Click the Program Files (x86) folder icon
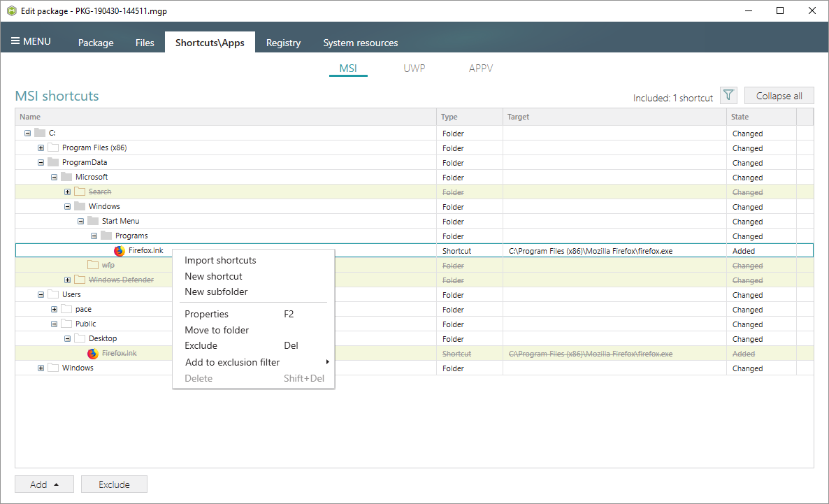The width and height of the screenshot is (829, 504). 53,147
